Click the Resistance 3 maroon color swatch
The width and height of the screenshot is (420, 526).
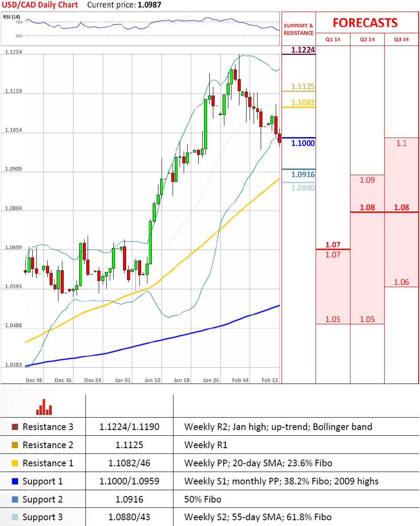15,427
